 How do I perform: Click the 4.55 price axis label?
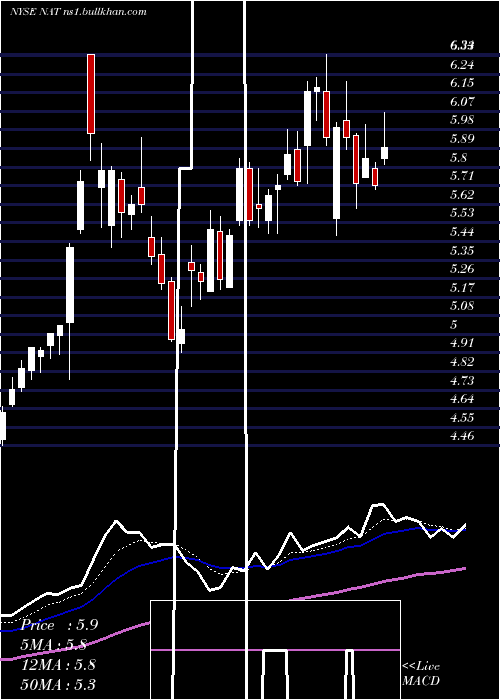click(462, 417)
